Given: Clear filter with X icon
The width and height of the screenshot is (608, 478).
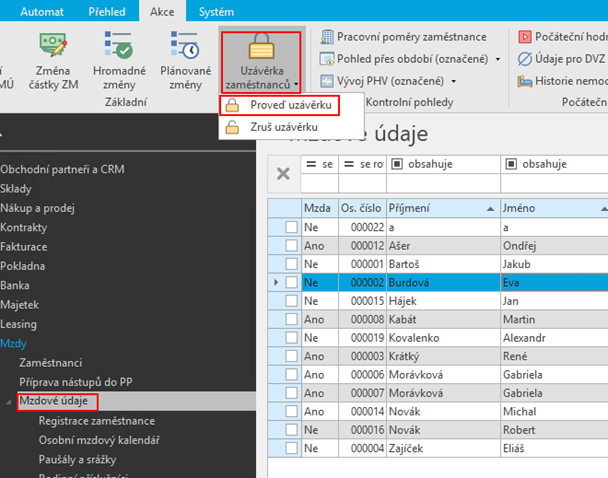Looking at the screenshot, I should tap(283, 174).
